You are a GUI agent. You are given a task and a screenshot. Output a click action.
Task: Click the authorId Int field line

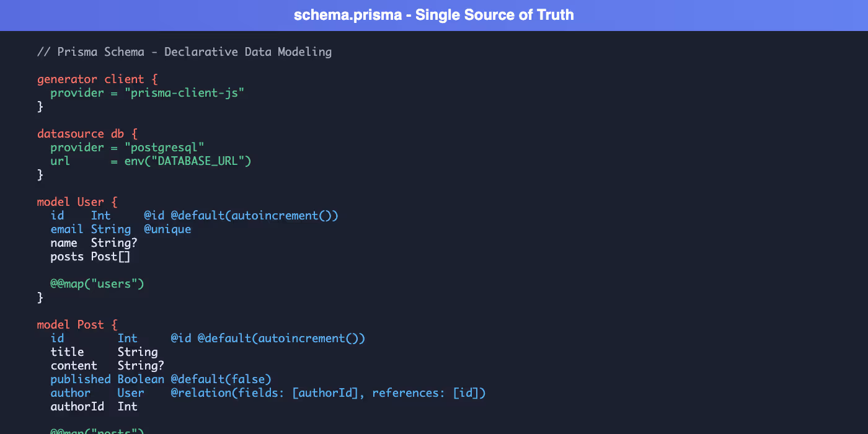coord(94,407)
